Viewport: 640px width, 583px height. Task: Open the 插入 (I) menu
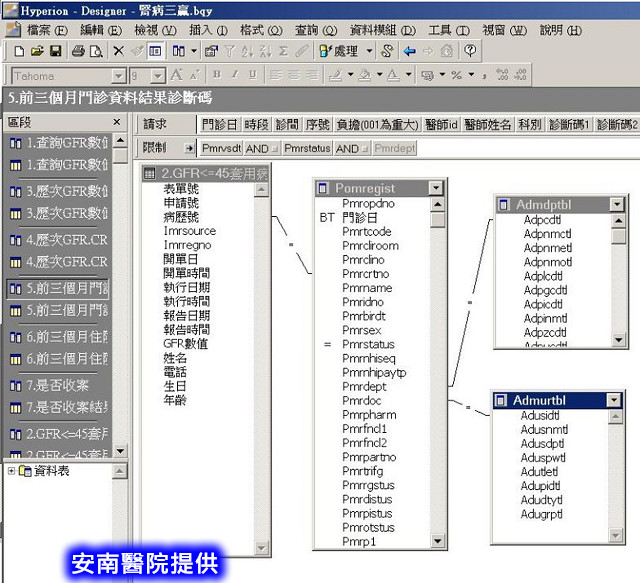(x=208, y=30)
